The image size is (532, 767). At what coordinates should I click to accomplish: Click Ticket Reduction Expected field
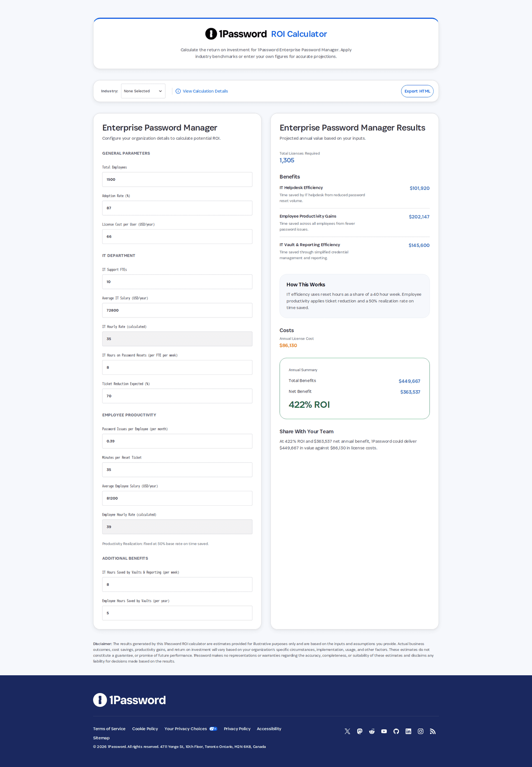(177, 396)
